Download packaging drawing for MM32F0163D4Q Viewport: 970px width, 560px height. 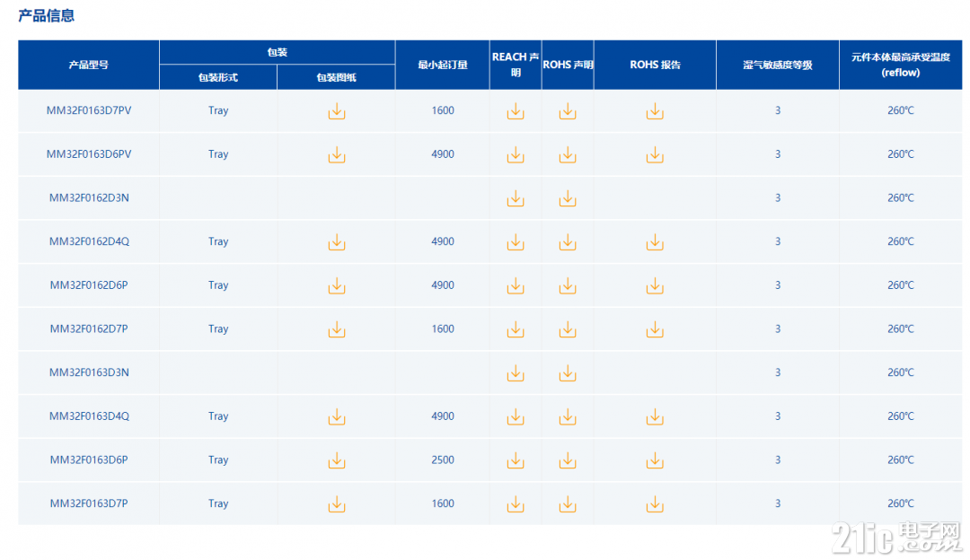coord(337,417)
